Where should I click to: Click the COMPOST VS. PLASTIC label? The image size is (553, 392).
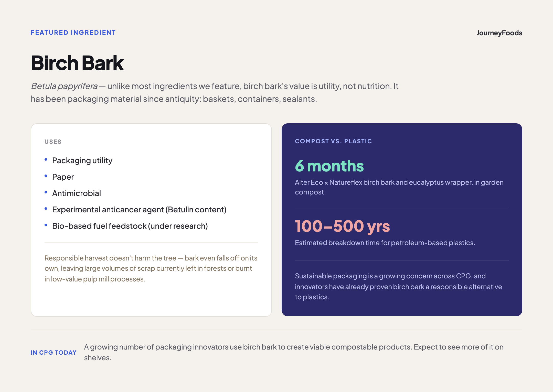coord(333,141)
